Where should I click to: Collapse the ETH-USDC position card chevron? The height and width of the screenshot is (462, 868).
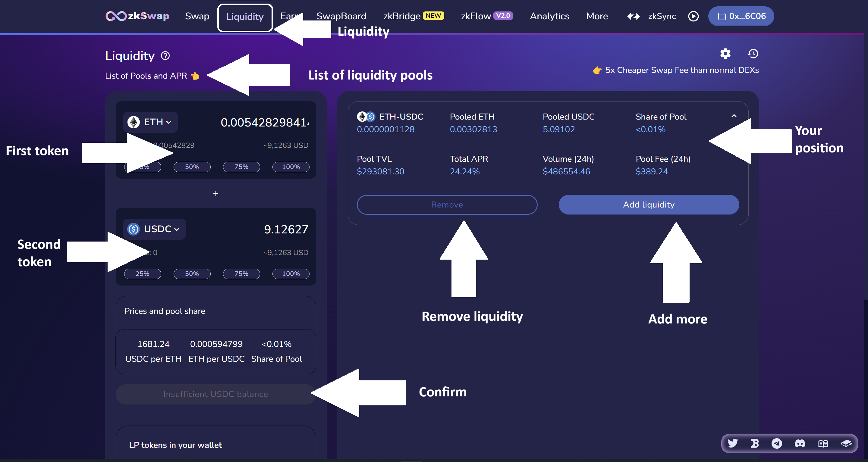pos(734,116)
